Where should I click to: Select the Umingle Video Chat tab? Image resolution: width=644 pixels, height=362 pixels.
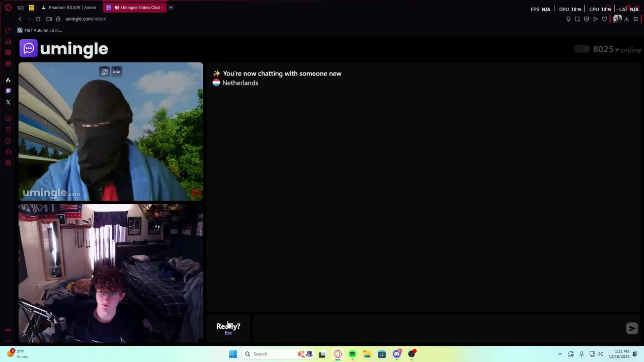click(x=136, y=8)
